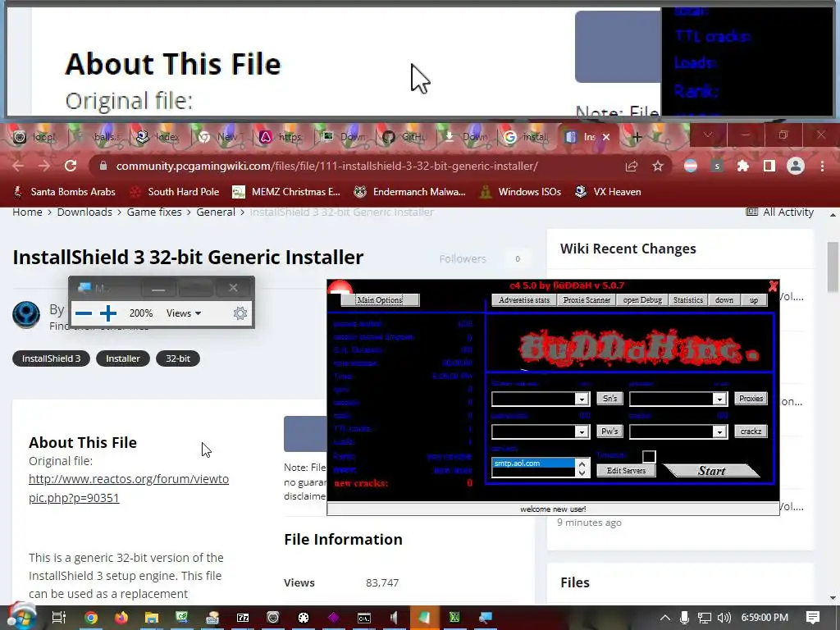Click the InstallShield 3 tag

pos(51,358)
